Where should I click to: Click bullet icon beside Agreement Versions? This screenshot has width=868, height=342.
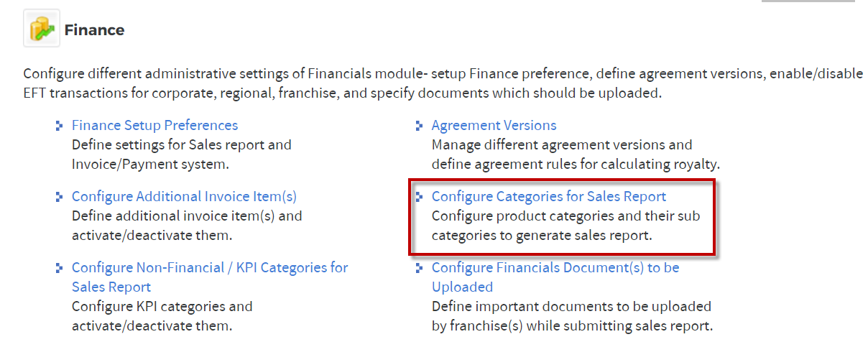[x=420, y=126]
